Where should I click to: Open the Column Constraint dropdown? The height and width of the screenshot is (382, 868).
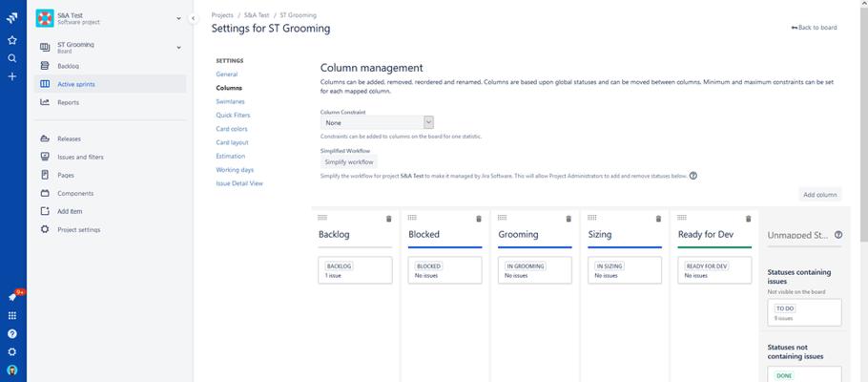[x=377, y=122]
